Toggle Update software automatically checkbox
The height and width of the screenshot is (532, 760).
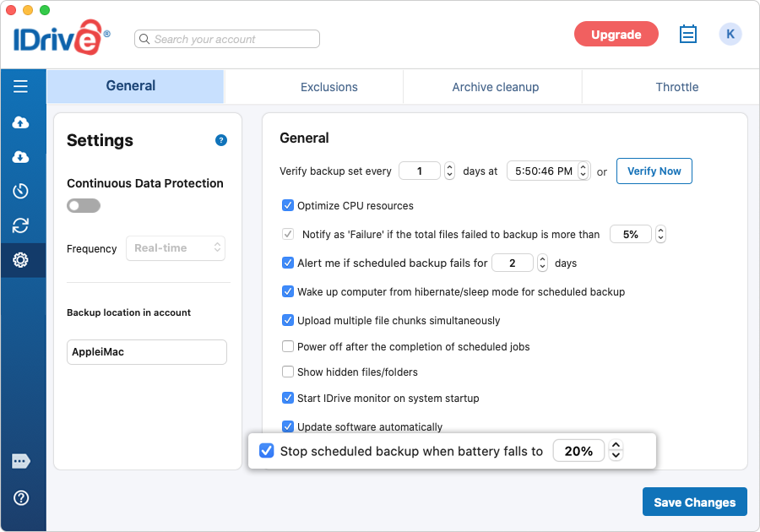287,426
